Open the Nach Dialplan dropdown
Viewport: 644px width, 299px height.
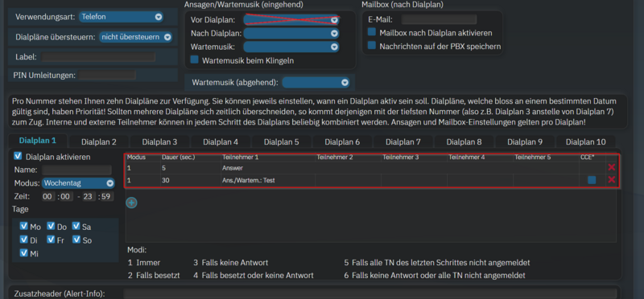(x=291, y=33)
